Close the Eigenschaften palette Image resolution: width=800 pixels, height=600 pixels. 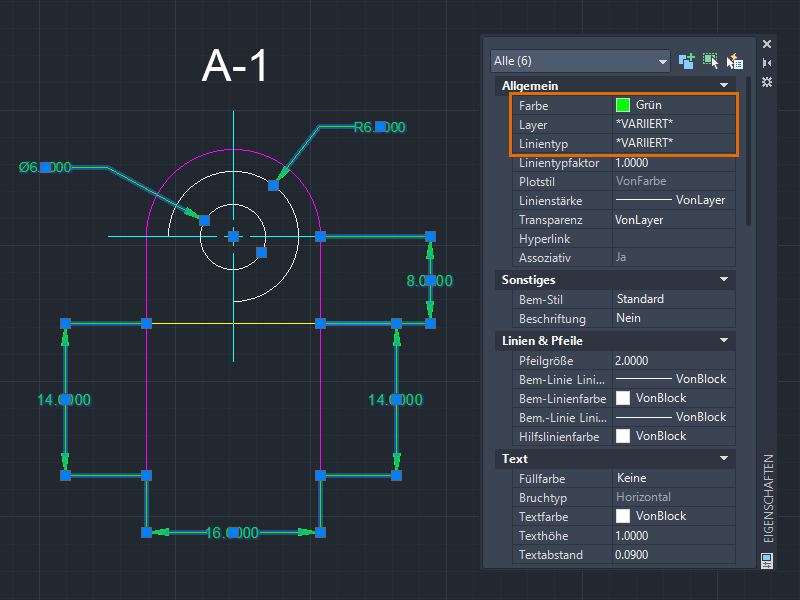click(x=767, y=44)
